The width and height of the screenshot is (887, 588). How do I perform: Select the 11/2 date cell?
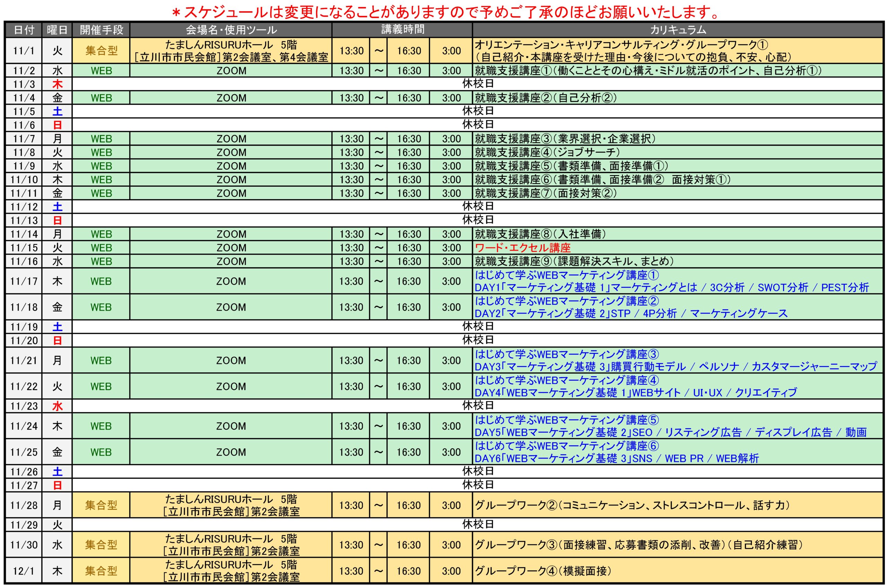(24, 70)
